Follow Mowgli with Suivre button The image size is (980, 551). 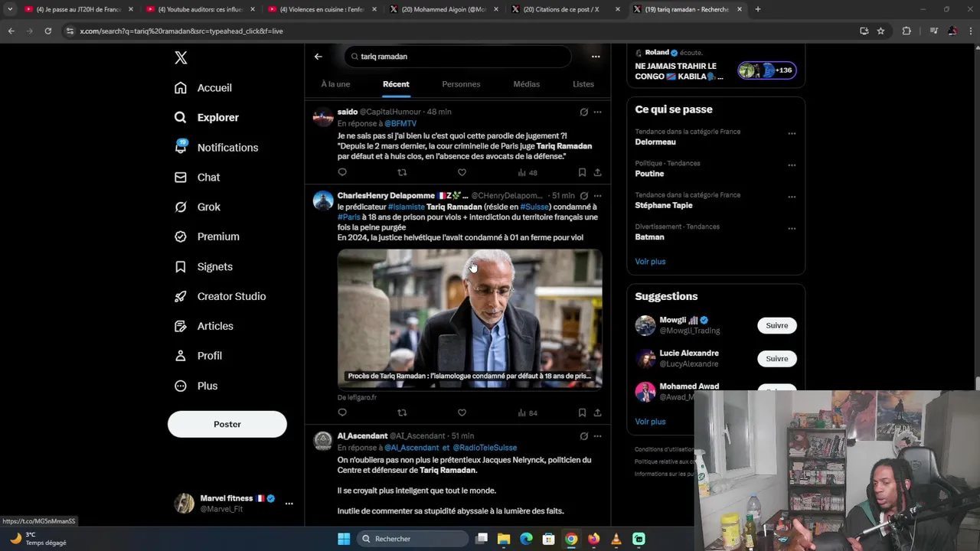[776, 326]
